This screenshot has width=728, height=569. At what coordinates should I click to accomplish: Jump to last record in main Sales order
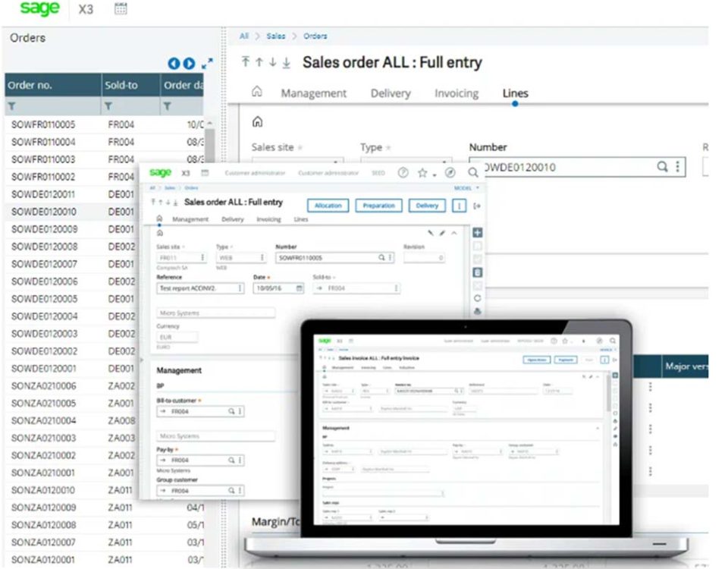287,62
